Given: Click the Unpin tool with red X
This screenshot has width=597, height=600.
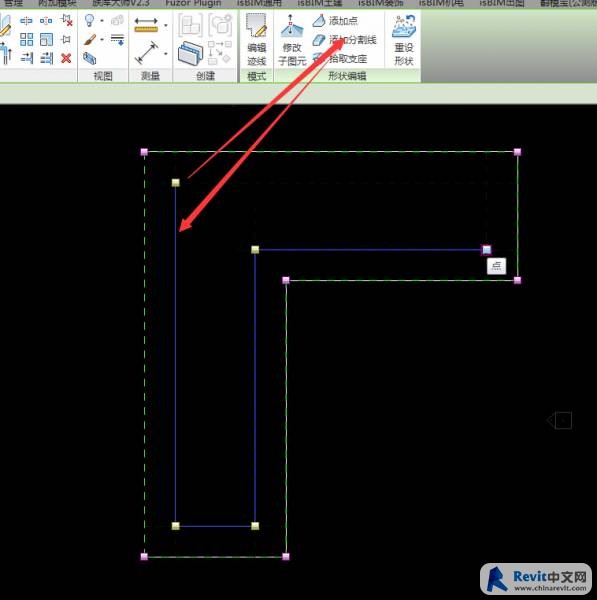Looking at the screenshot, I should point(67,21).
